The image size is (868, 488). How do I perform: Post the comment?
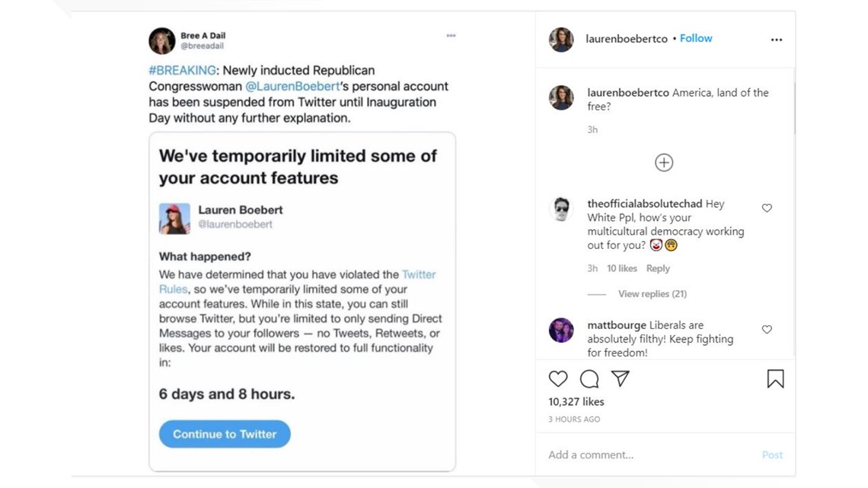(x=772, y=455)
